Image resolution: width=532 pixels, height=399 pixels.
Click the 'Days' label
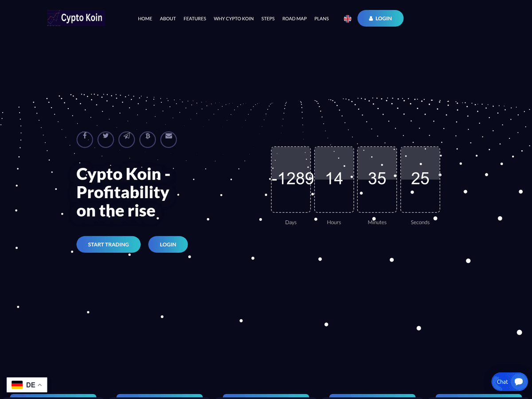tap(291, 222)
